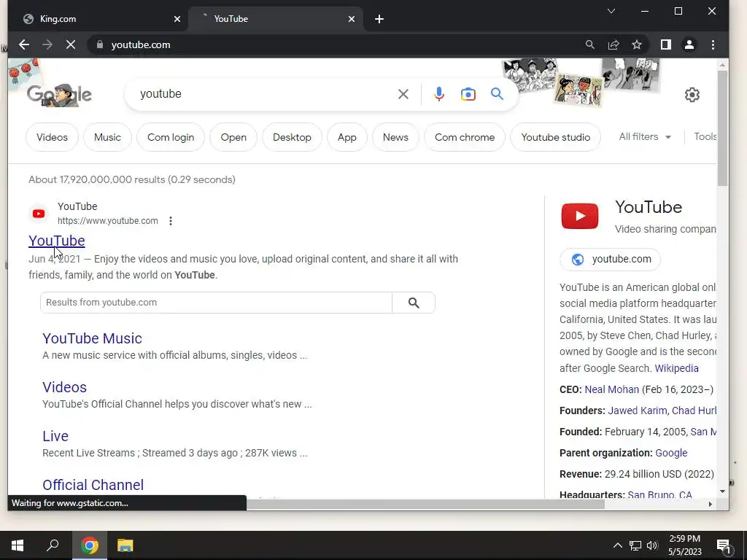This screenshot has width=747, height=560.
Task: Start voice search with microphone icon
Action: (x=438, y=94)
